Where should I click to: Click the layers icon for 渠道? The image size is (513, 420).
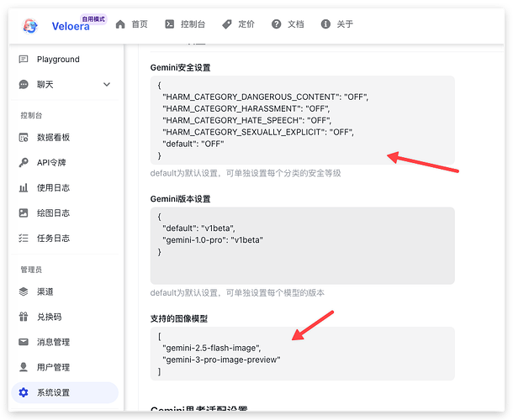coord(24,291)
